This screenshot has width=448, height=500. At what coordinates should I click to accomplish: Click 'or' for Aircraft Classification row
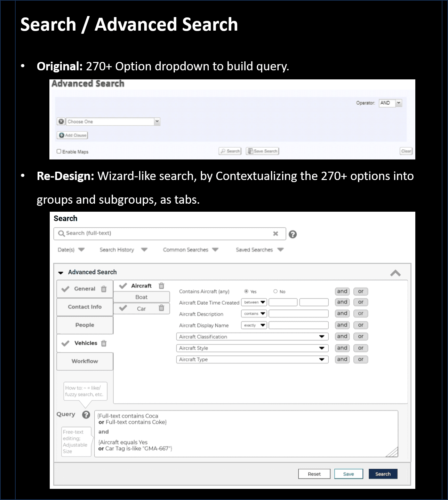coord(361,337)
